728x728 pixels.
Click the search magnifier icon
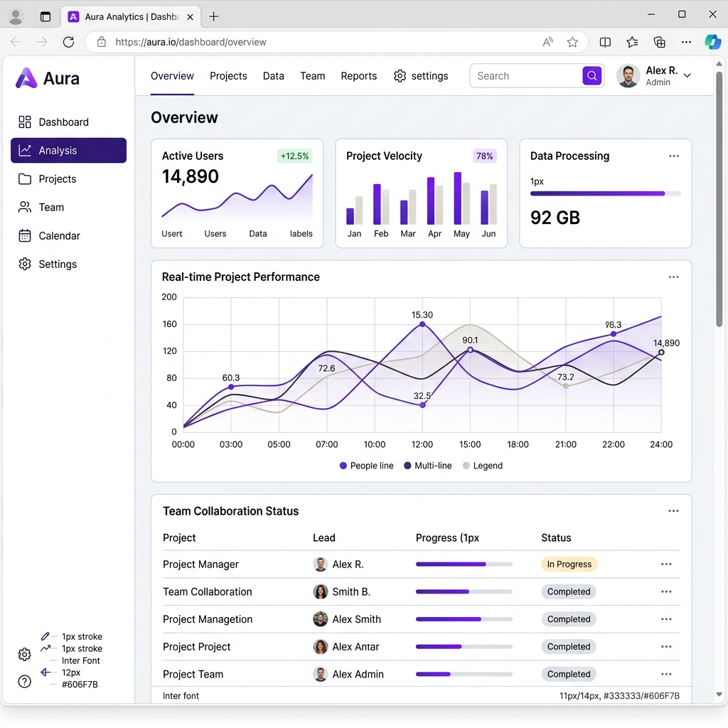click(591, 75)
